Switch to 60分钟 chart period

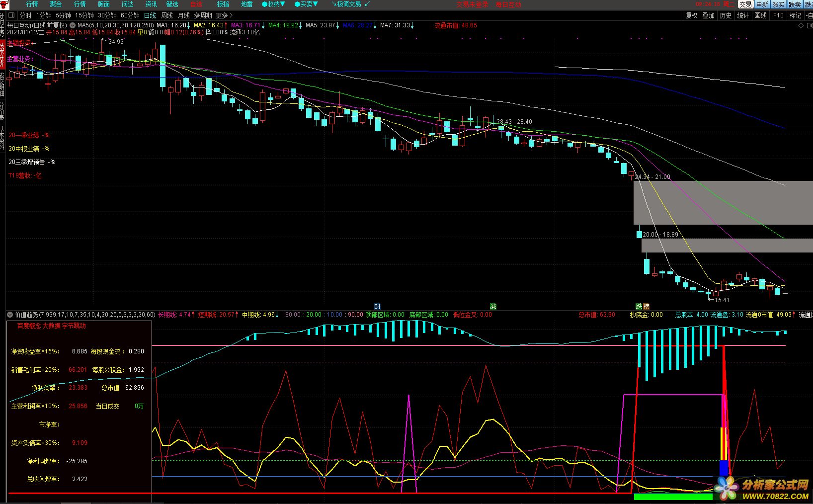coord(130,15)
